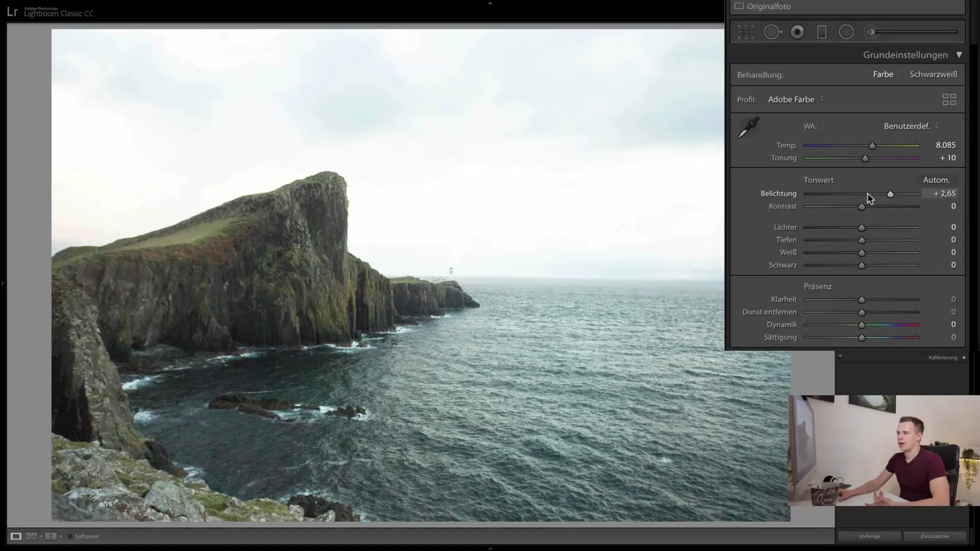Activate the Red Eye Correction tool
Image resolution: width=980 pixels, height=551 pixels.
(797, 32)
